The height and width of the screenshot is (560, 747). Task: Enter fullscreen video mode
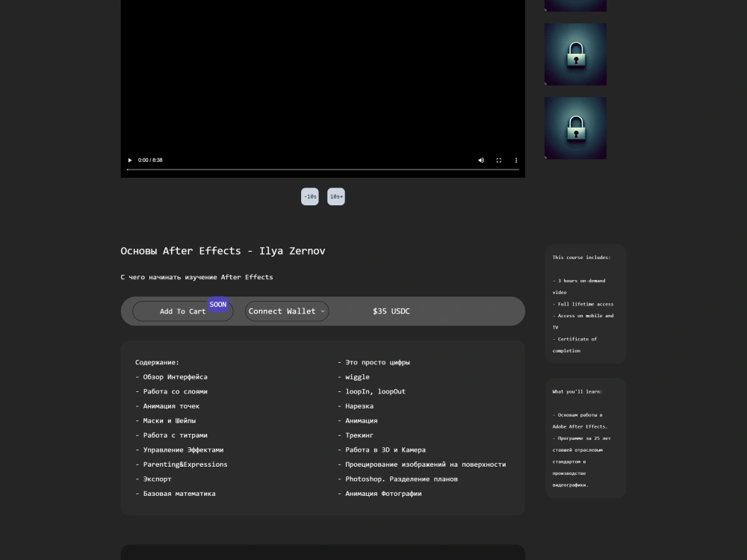[499, 161]
